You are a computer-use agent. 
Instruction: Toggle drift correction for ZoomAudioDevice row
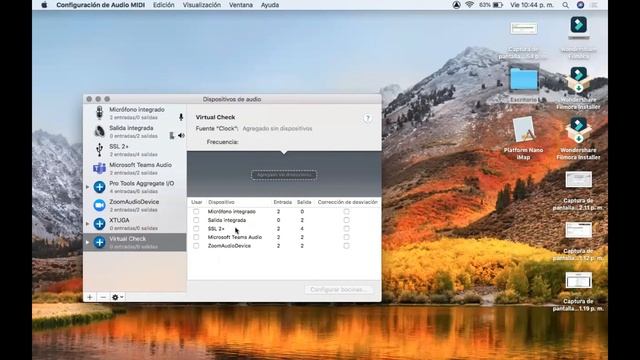pyautogui.click(x=346, y=246)
